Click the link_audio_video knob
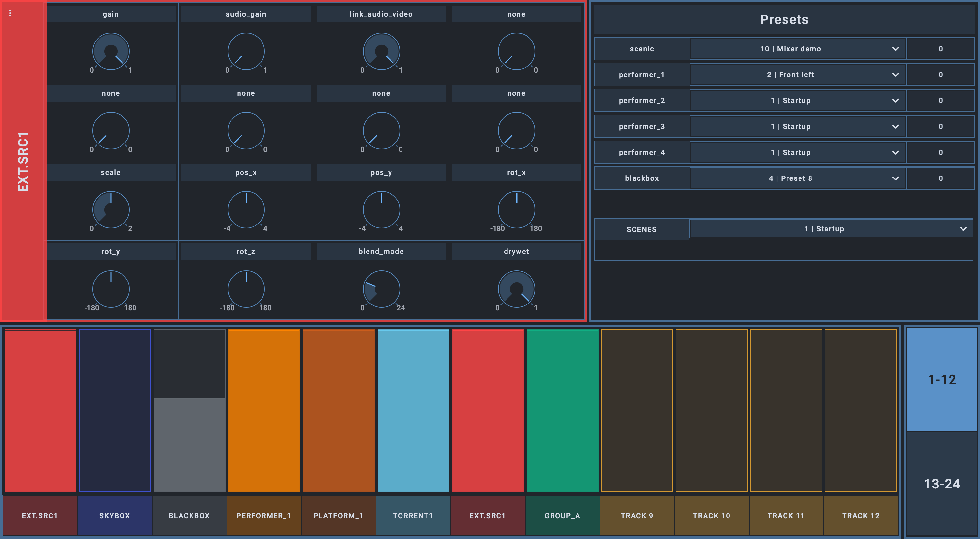Viewport: 980px width, 539px height. point(381,52)
